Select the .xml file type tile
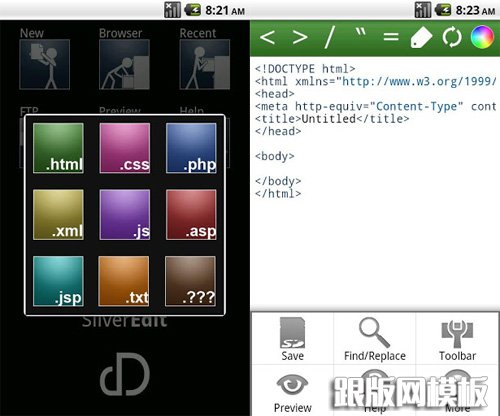The width and height of the screenshot is (500, 416). pyautogui.click(x=58, y=215)
